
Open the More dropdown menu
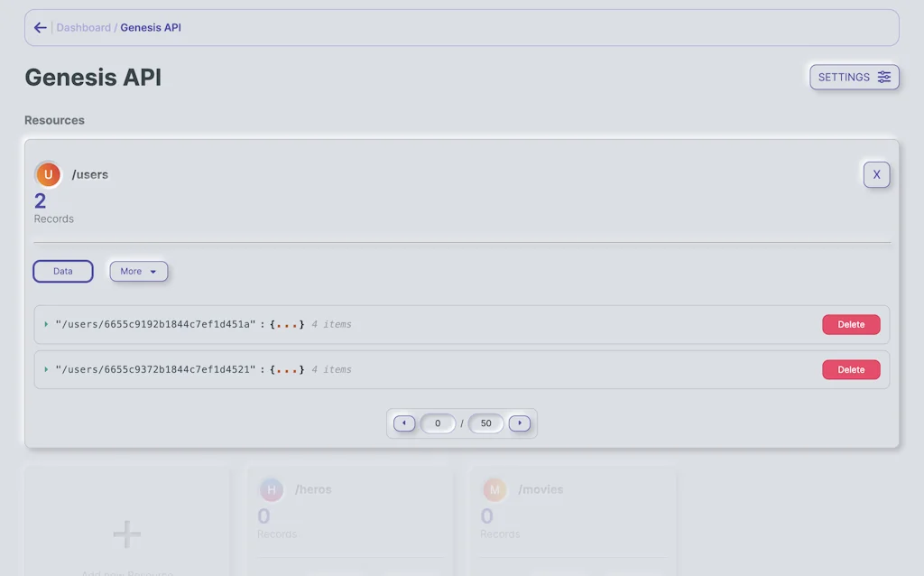pyautogui.click(x=138, y=271)
